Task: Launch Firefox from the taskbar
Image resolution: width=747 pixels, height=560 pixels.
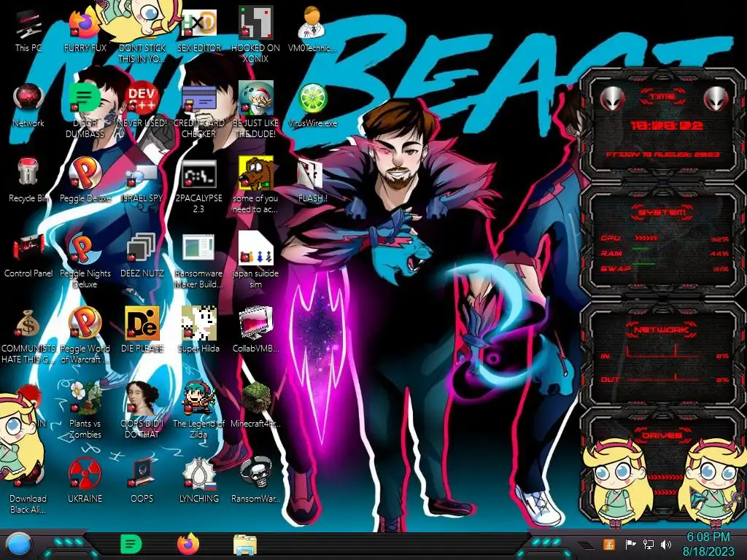Action: pyautogui.click(x=188, y=544)
